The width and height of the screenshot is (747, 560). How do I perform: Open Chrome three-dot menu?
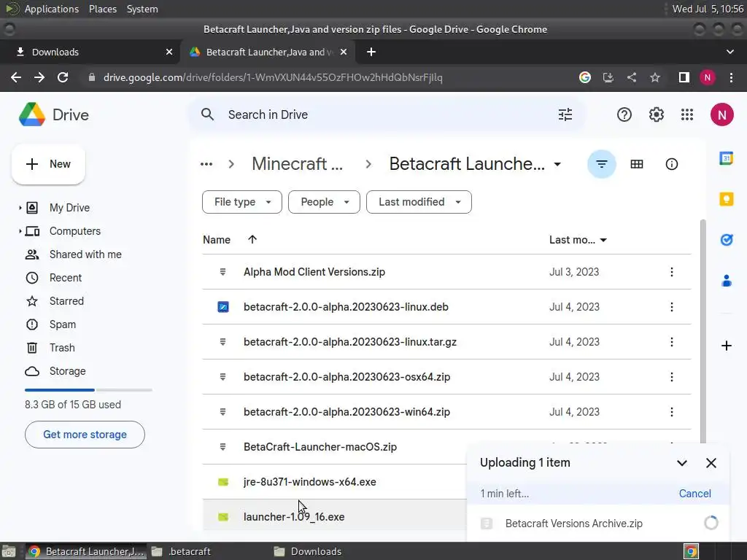(x=731, y=77)
